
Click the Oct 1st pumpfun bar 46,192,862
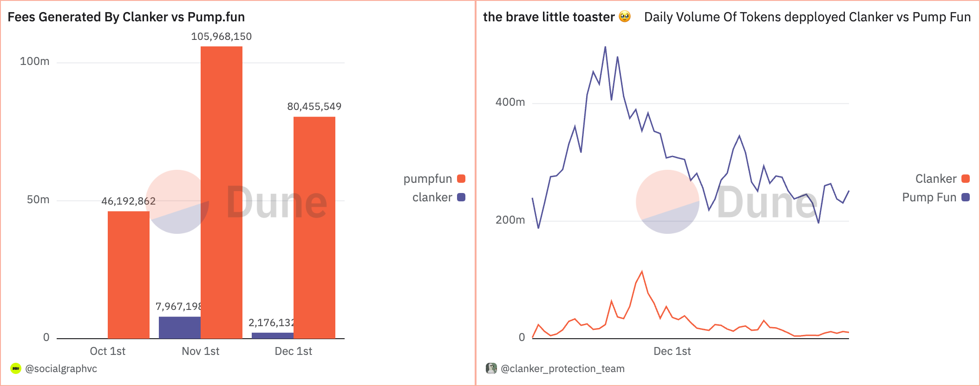pyautogui.click(x=129, y=275)
